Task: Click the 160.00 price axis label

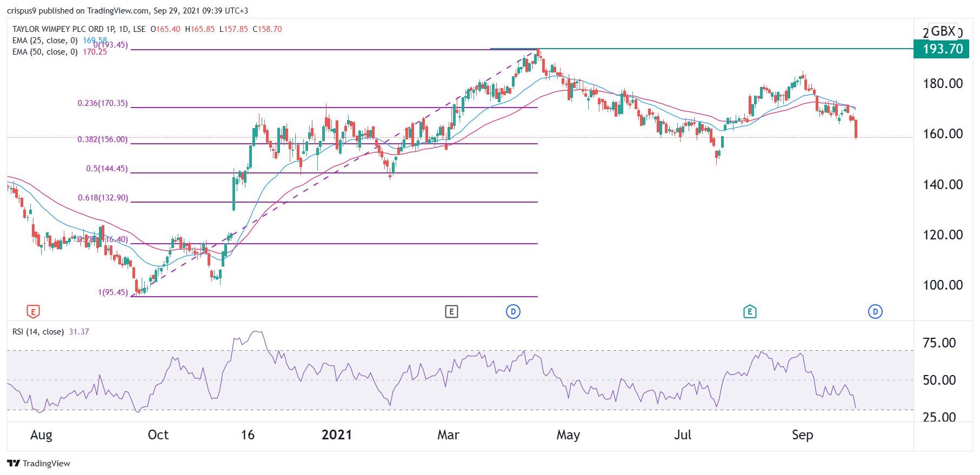Action: [943, 134]
